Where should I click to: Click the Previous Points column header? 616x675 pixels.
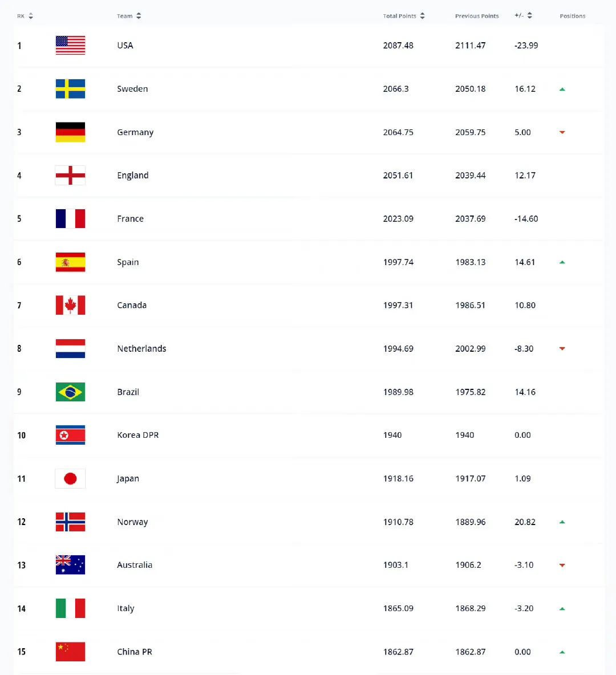pyautogui.click(x=477, y=16)
